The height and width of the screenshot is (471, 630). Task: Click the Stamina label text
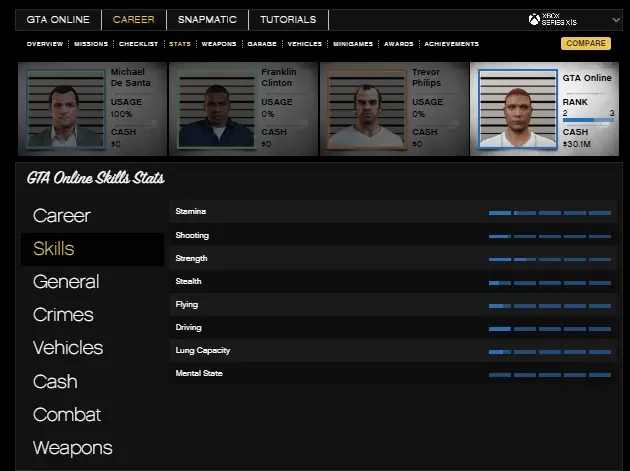[x=190, y=211]
